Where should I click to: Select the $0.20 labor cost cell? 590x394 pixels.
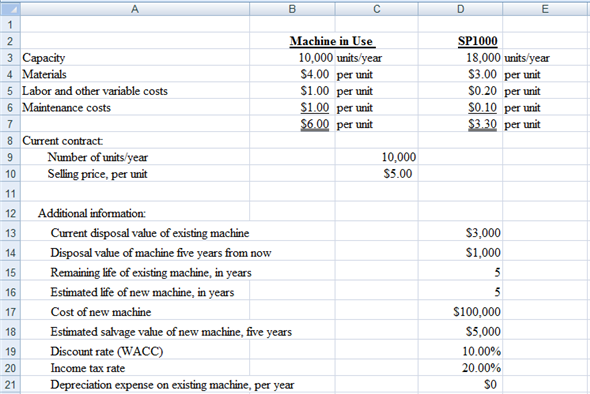point(482,91)
